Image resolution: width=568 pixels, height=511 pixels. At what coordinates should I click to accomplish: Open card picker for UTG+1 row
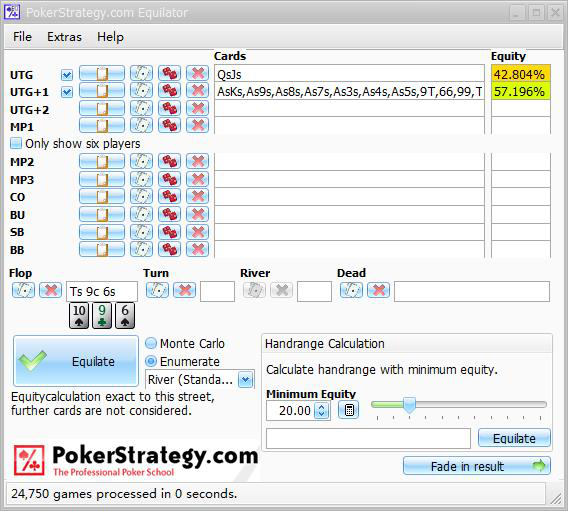pyautogui.click(x=142, y=91)
